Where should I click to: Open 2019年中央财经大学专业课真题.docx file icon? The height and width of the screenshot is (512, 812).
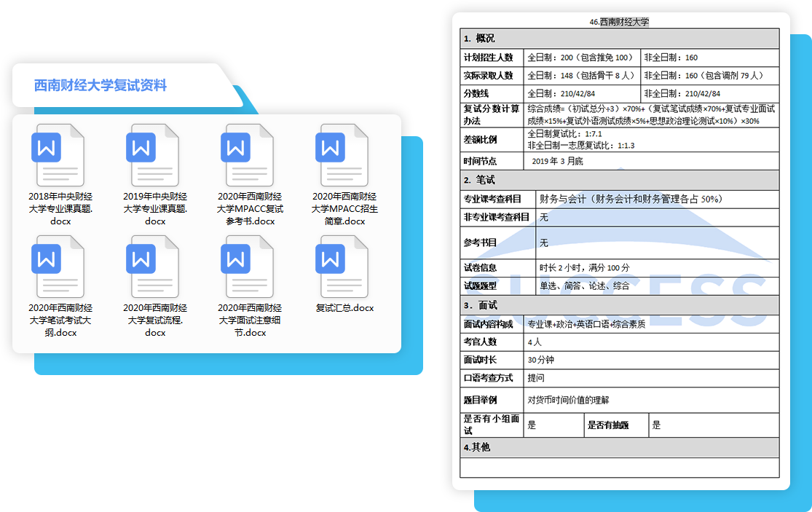pos(154,155)
